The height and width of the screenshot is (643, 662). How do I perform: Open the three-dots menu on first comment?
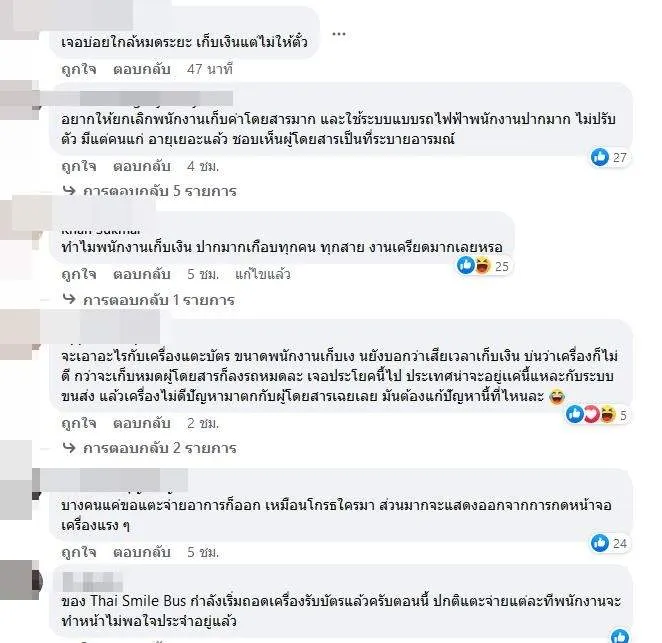[339, 34]
